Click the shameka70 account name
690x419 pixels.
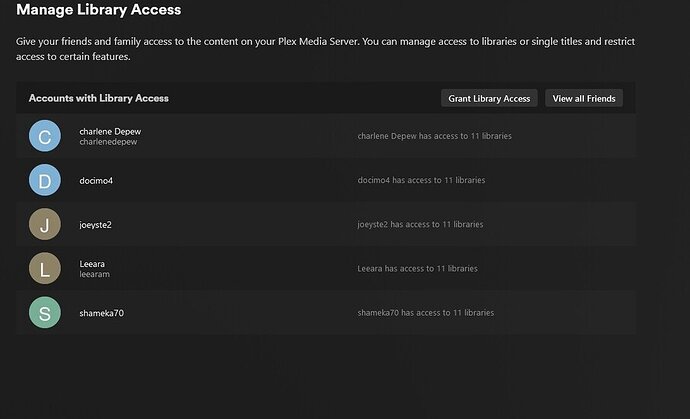pyautogui.click(x=101, y=313)
